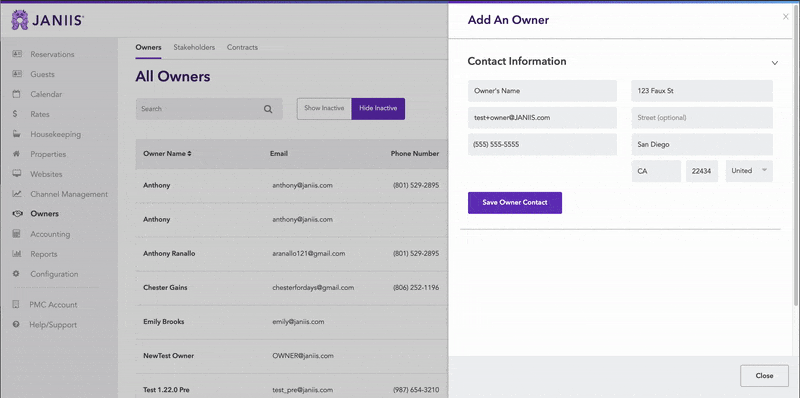Open Guests in the sidebar
The width and height of the screenshot is (800, 398).
[x=42, y=74]
